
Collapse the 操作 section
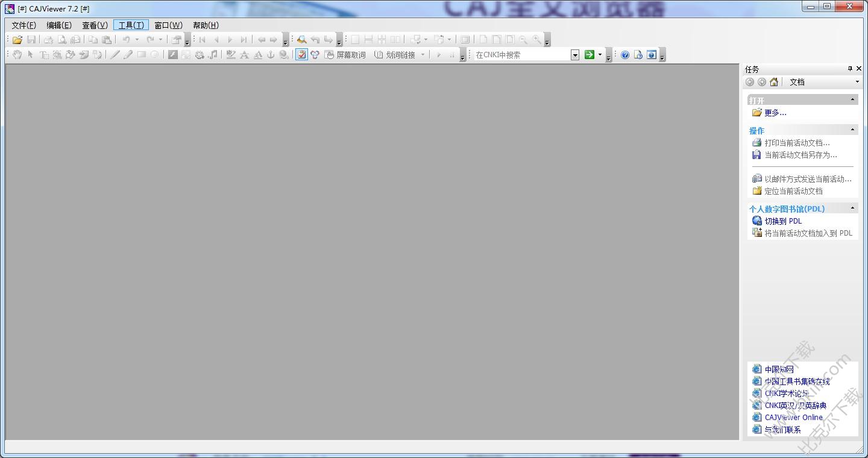[x=853, y=130]
